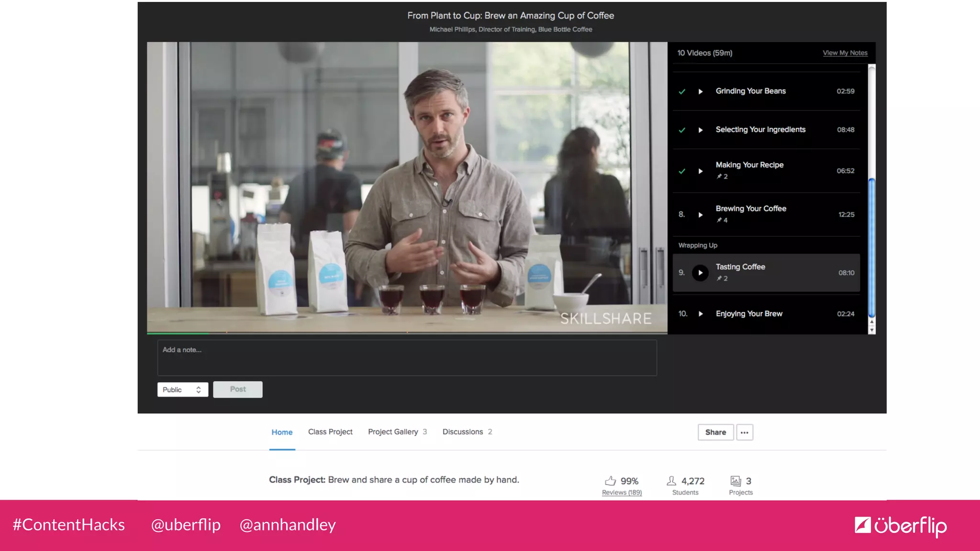The height and width of the screenshot is (551, 980).
Task: Open the Class Project tab
Action: click(x=330, y=432)
